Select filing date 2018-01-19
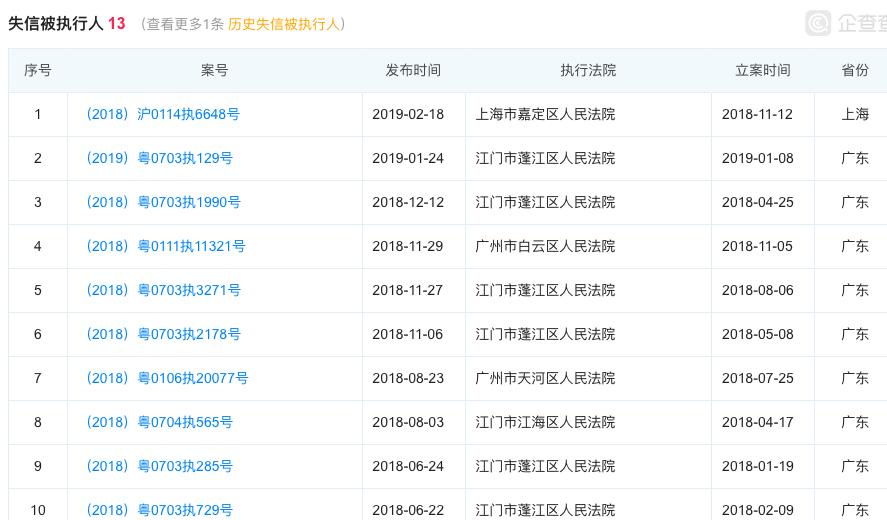887x520 pixels. pyautogui.click(x=757, y=466)
